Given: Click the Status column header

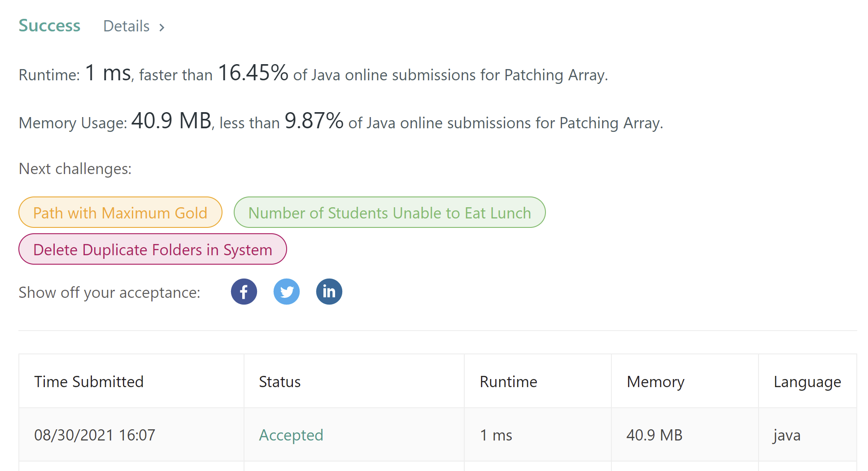Looking at the screenshot, I should point(280,382).
